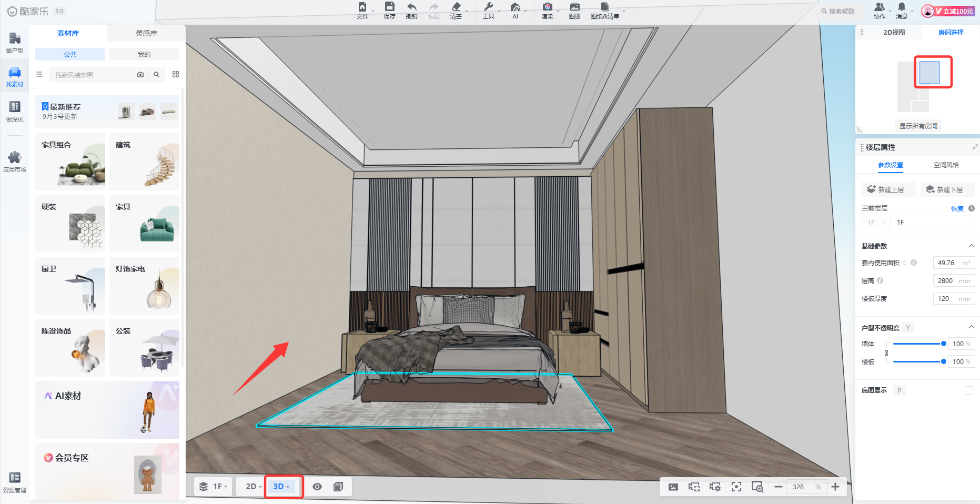The image size is (980, 504).
Task: Click image search camera icon in search box
Action: [x=140, y=75]
